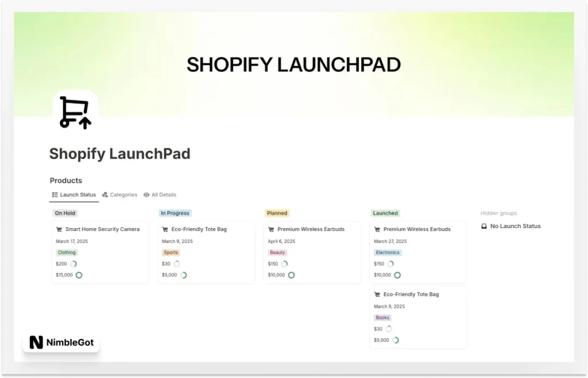Click the Planned group header

pyautogui.click(x=277, y=213)
